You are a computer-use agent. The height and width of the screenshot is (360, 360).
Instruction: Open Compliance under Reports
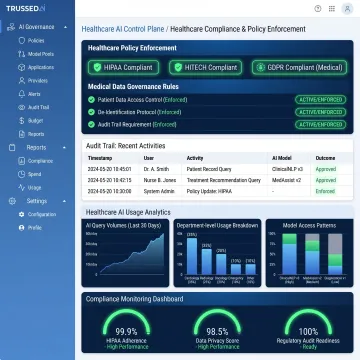[x=40, y=161]
